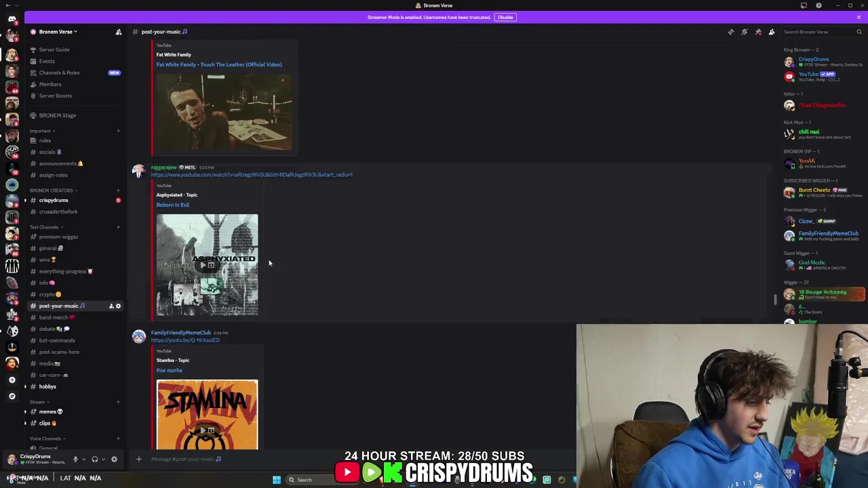The image size is (868, 488).
Task: Add a channel to Text Channels category
Action: point(118,227)
